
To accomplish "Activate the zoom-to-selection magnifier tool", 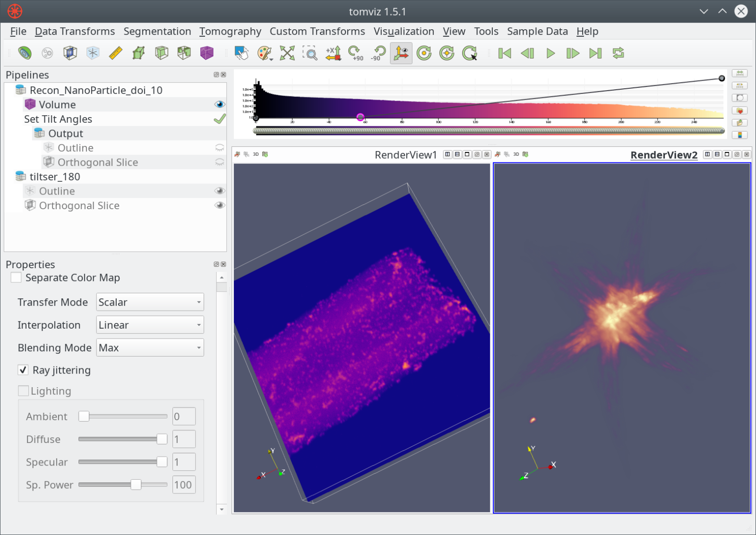I will (x=310, y=53).
